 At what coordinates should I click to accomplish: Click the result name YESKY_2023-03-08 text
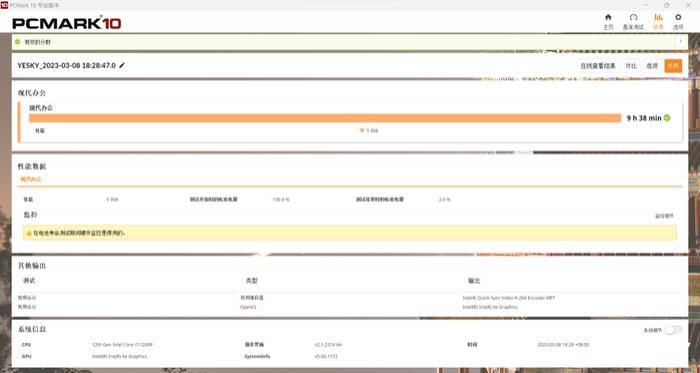pos(67,66)
